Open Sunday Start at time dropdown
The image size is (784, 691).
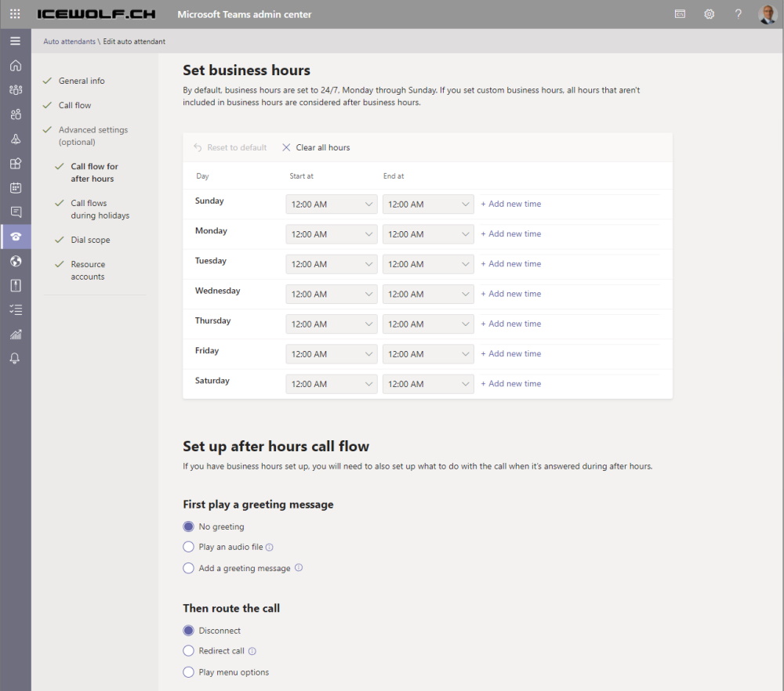click(332, 204)
